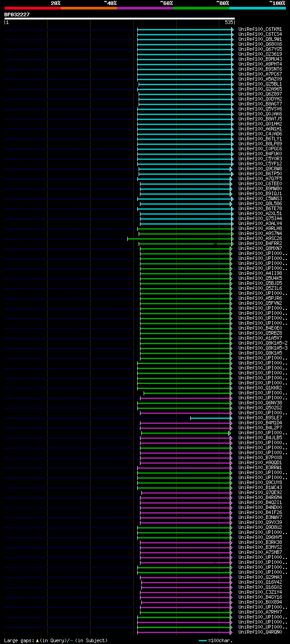Select the UniRef100_C4JAD6 label

click(x=260, y=134)
